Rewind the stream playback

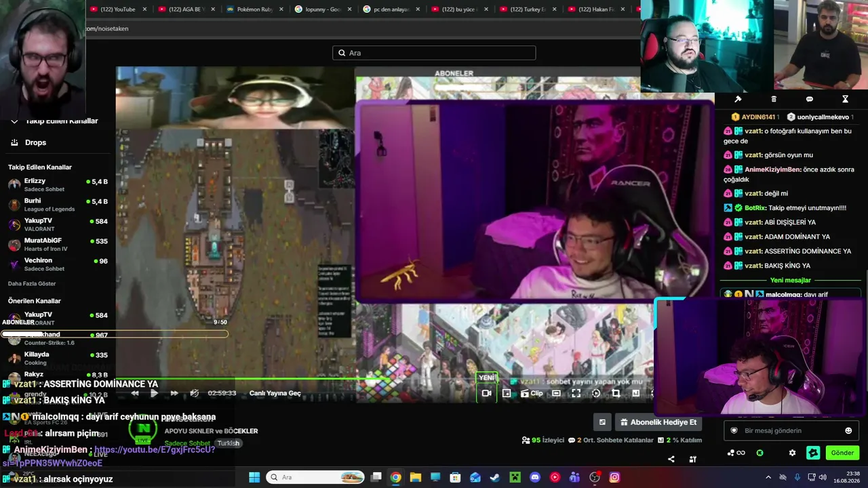click(x=135, y=393)
